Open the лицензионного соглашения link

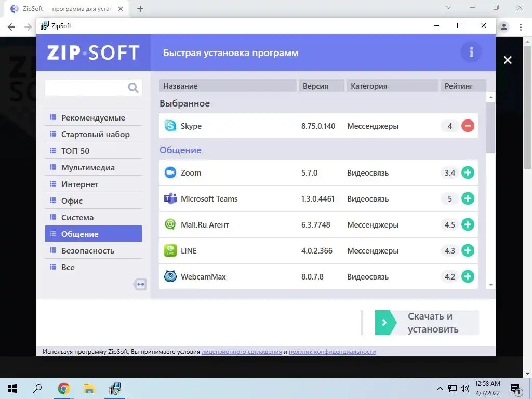[x=242, y=352]
